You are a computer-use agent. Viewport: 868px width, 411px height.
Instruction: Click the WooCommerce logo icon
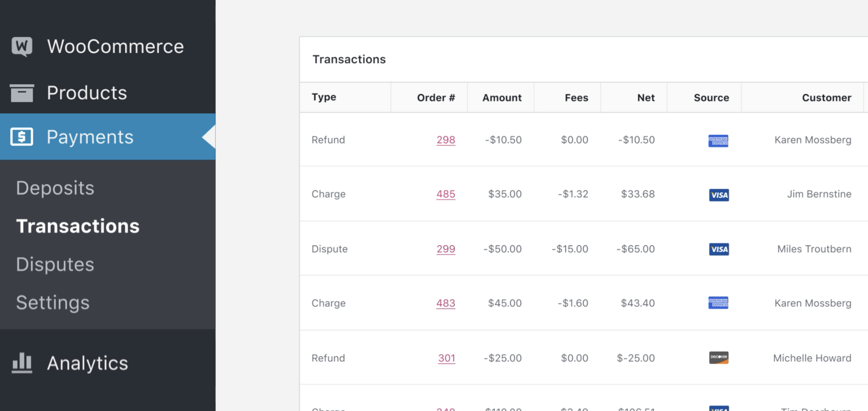pyautogui.click(x=22, y=46)
